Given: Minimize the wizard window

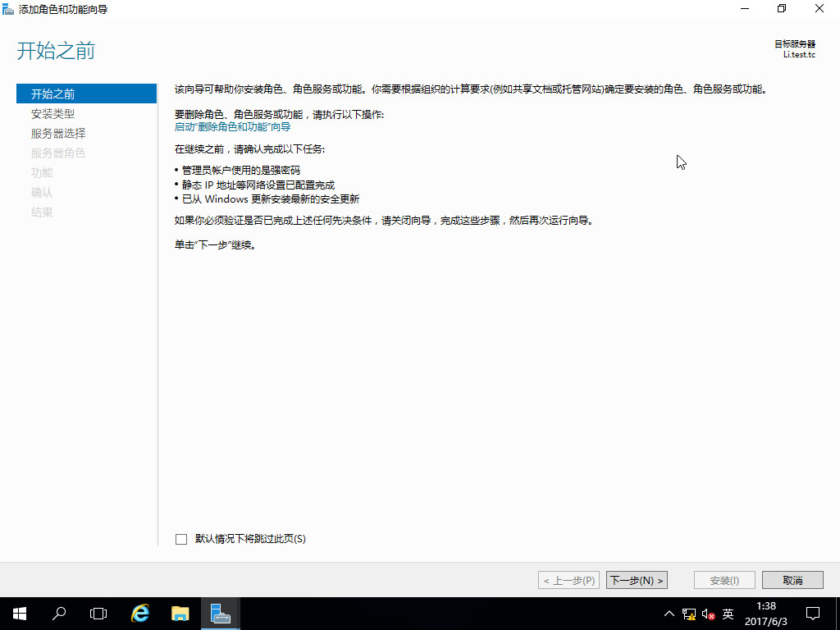Looking at the screenshot, I should [x=744, y=9].
